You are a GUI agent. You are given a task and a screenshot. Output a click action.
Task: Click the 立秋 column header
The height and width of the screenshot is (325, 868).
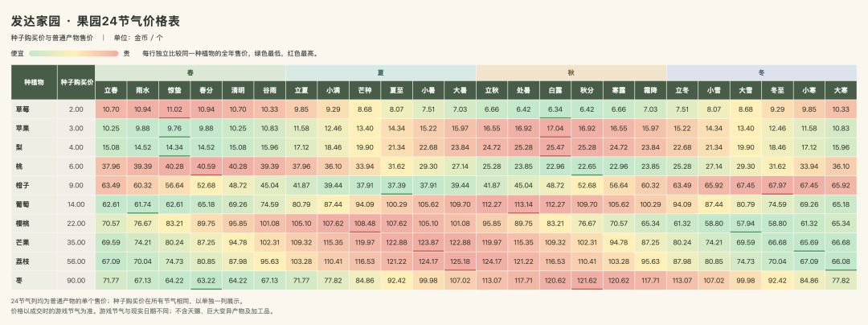coord(492,90)
